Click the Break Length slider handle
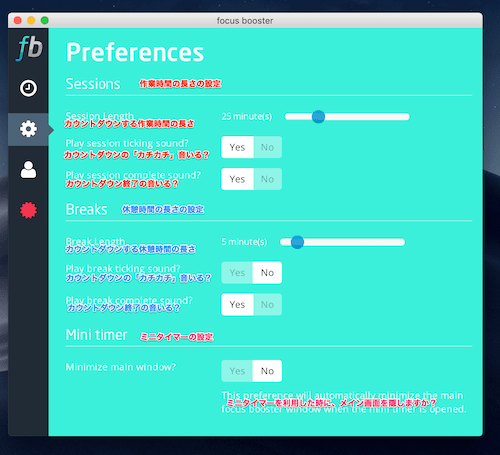Screen dimensions: 500x455 (297, 242)
